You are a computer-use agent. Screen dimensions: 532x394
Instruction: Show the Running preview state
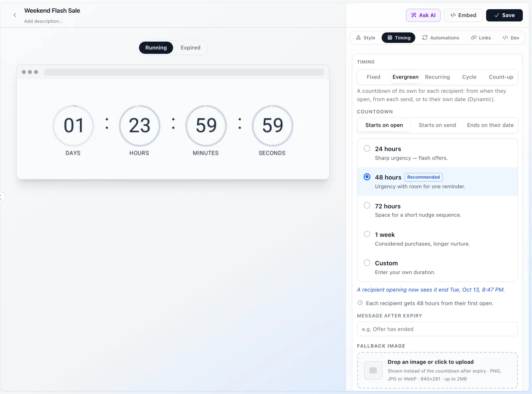(156, 48)
